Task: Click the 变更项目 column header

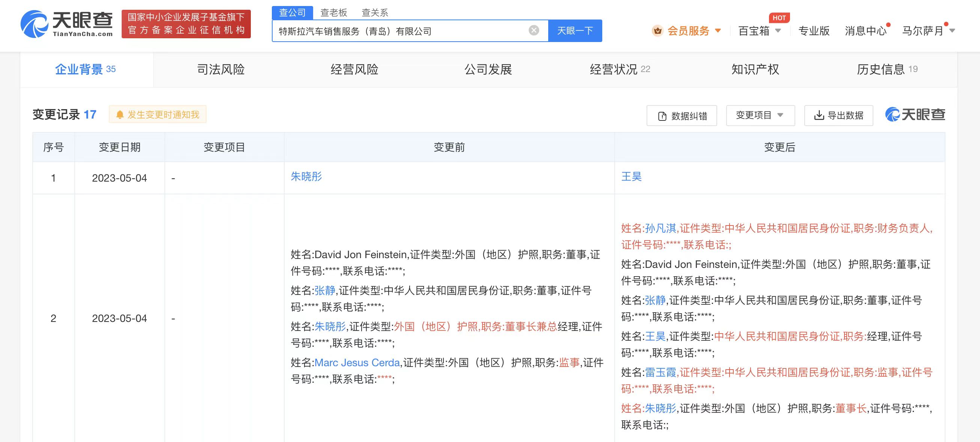Action: (224, 147)
